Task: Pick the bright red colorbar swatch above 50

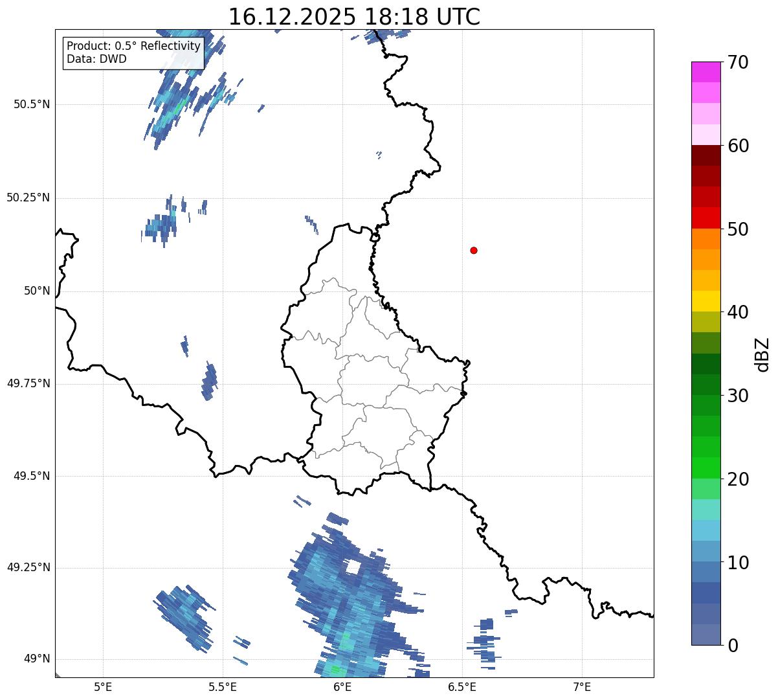Action: click(706, 218)
